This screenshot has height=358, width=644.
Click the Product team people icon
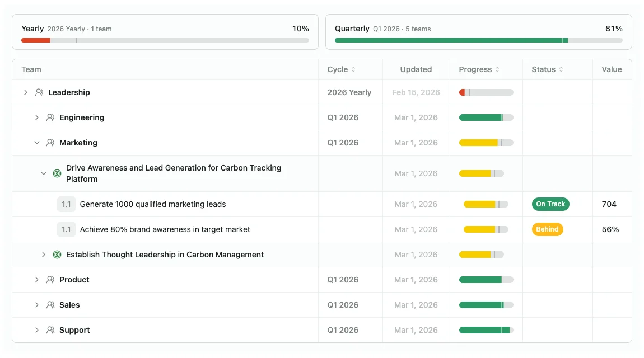click(50, 280)
